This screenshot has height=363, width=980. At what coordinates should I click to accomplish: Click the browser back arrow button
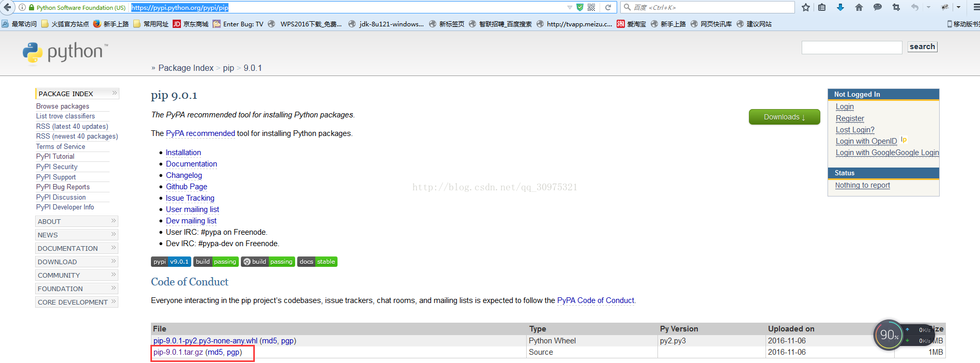(x=7, y=7)
